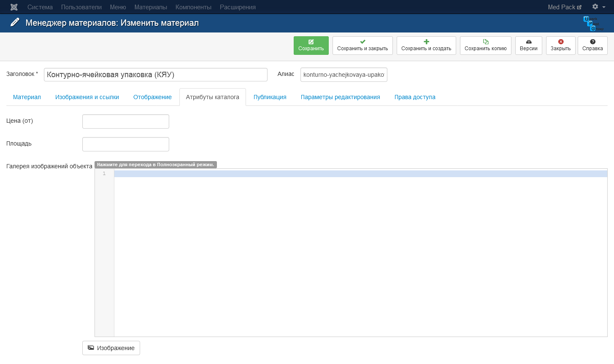
Task: Open the Параметры редактирования tab
Action: pos(341,97)
